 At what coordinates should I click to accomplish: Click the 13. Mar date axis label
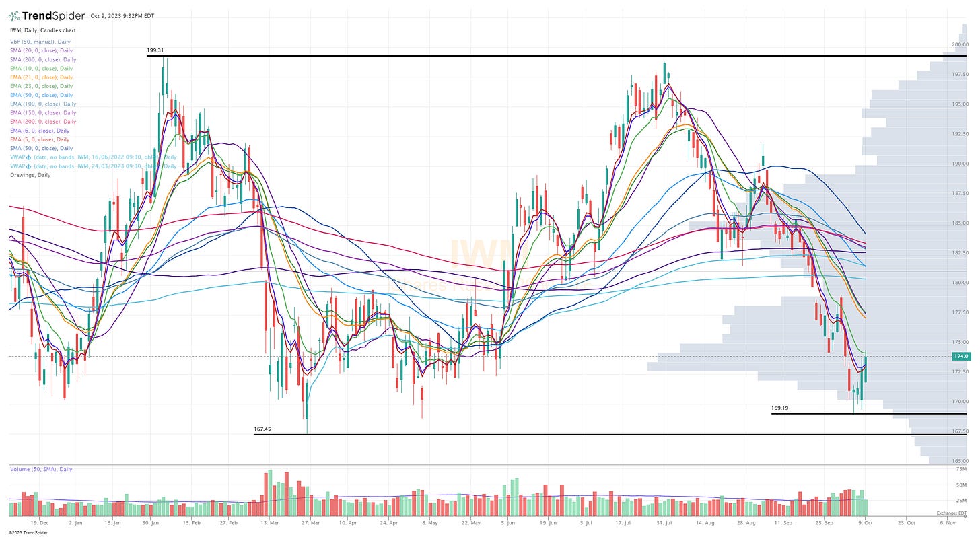tap(270, 522)
